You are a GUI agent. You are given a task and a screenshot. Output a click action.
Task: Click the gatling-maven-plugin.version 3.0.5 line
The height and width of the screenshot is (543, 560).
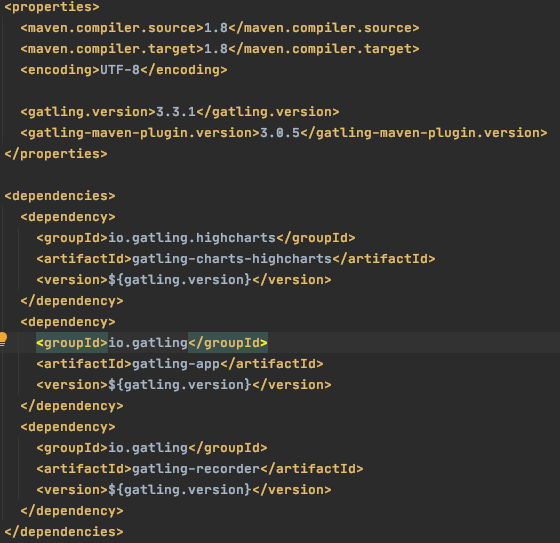(x=284, y=133)
